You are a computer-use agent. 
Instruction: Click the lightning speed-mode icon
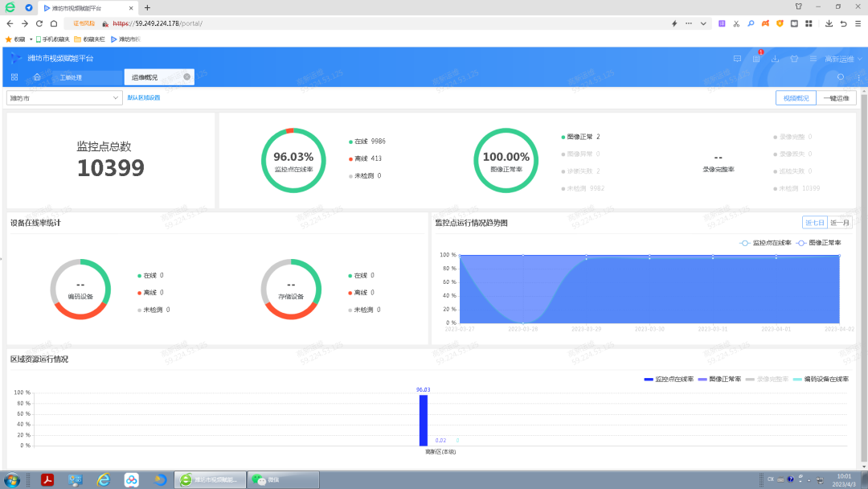[x=674, y=24]
